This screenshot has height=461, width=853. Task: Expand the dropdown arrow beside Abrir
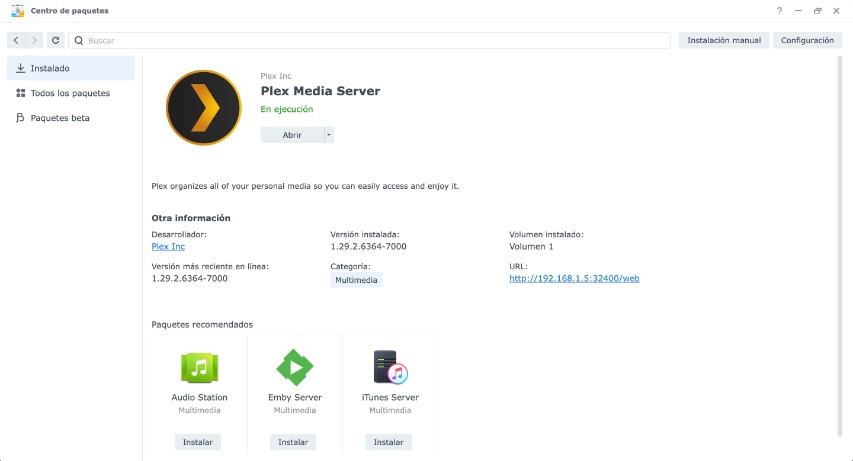329,135
